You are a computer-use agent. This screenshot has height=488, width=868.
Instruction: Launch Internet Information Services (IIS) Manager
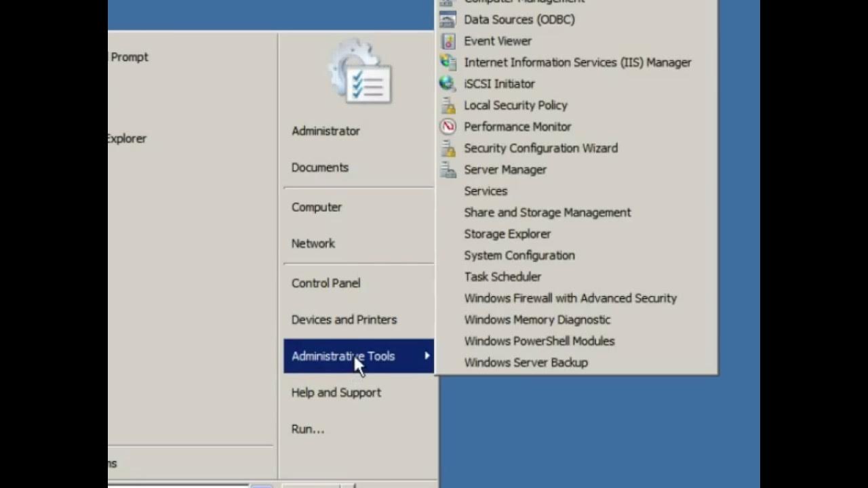pyautogui.click(x=578, y=62)
